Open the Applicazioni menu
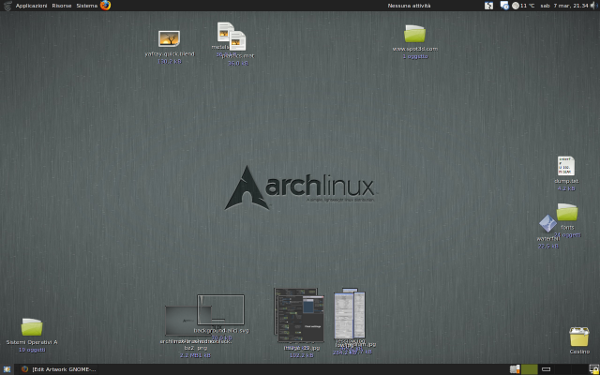The image size is (600, 375). [x=31, y=6]
